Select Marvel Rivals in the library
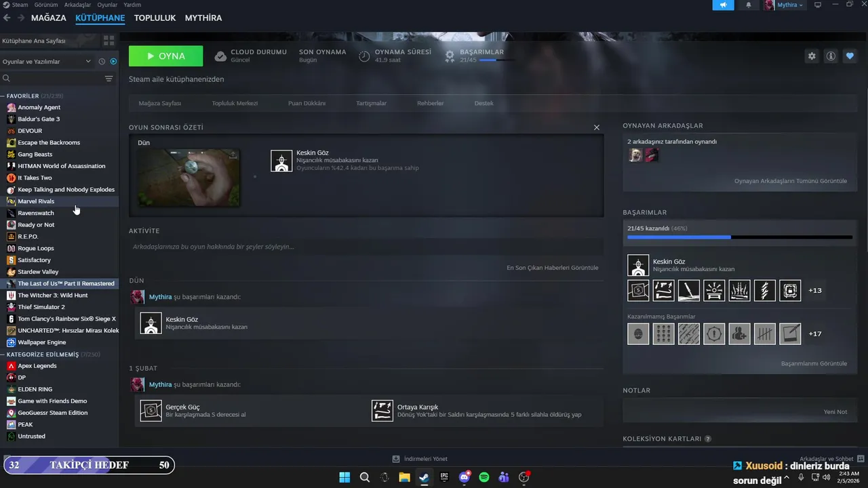Viewport: 868px width, 488px height. [60, 201]
